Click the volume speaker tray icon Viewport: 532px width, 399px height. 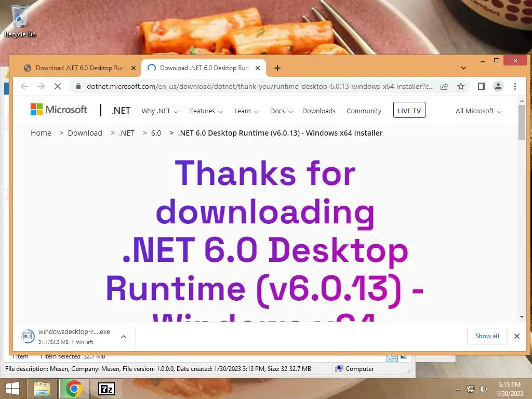(x=483, y=389)
